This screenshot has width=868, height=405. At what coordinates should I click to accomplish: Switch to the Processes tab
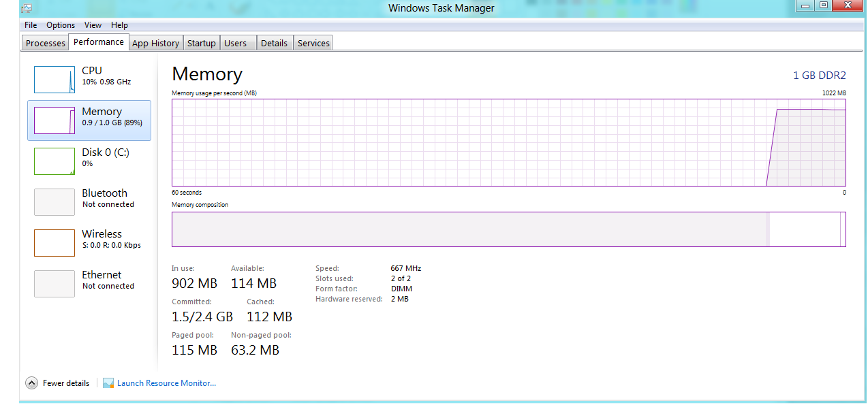[x=46, y=43]
